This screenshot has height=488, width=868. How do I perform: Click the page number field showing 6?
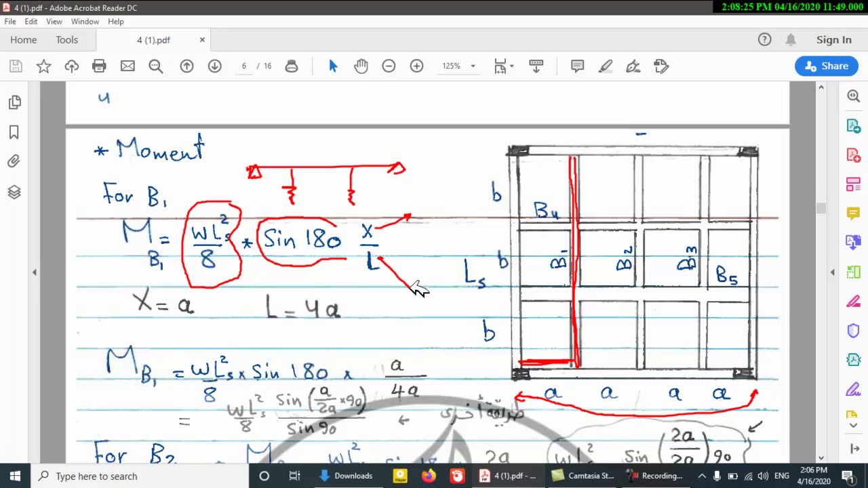click(x=243, y=66)
